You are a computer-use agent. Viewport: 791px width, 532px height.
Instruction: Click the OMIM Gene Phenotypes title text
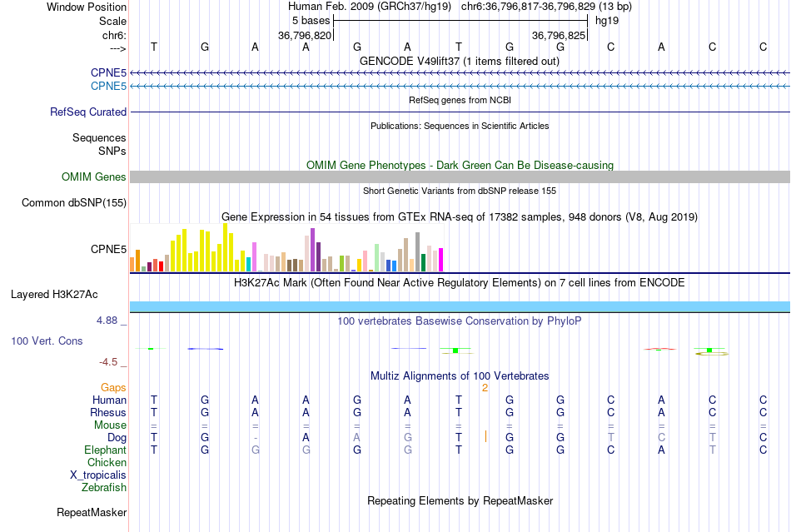click(x=460, y=165)
